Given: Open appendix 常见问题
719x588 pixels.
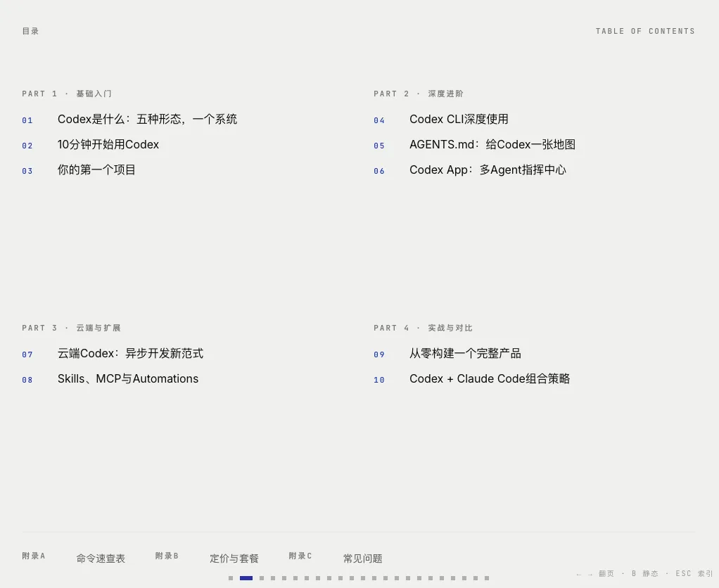Looking at the screenshot, I should [363, 558].
